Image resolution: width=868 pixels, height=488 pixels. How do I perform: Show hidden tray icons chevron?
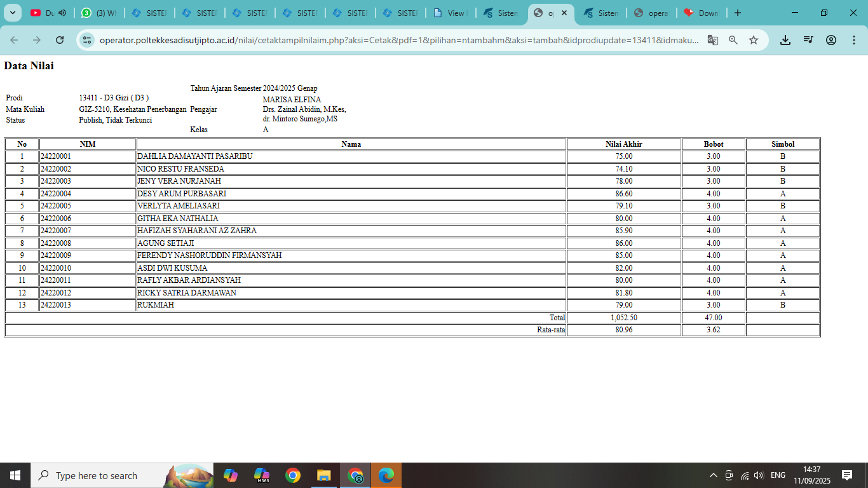[714, 475]
